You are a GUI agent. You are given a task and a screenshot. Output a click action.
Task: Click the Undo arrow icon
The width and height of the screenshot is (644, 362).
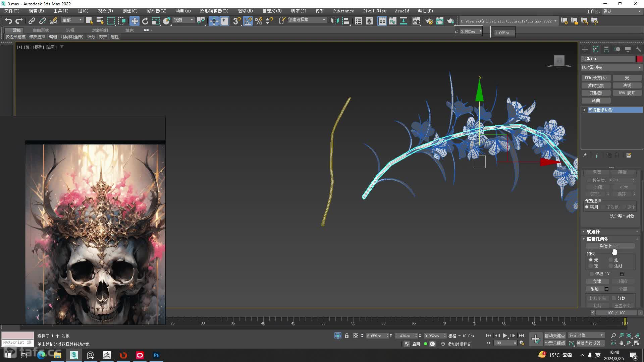8,21
